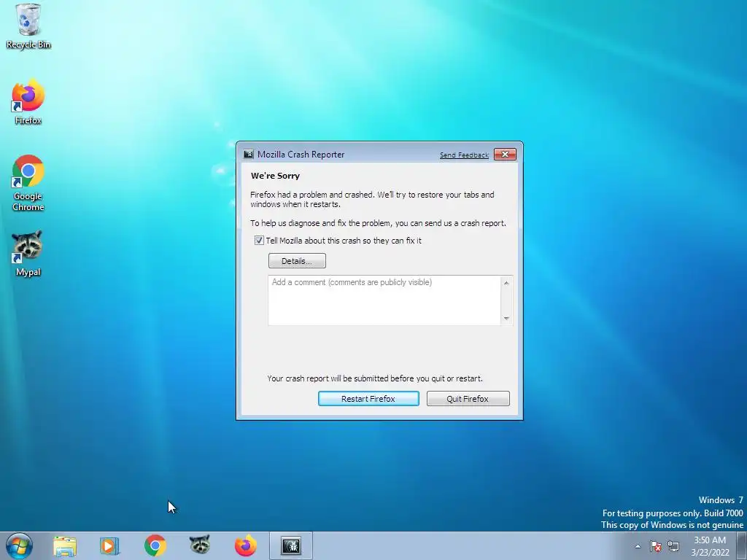The height and width of the screenshot is (560, 747).
Task: Click in the Add a comment box
Action: pos(384,300)
